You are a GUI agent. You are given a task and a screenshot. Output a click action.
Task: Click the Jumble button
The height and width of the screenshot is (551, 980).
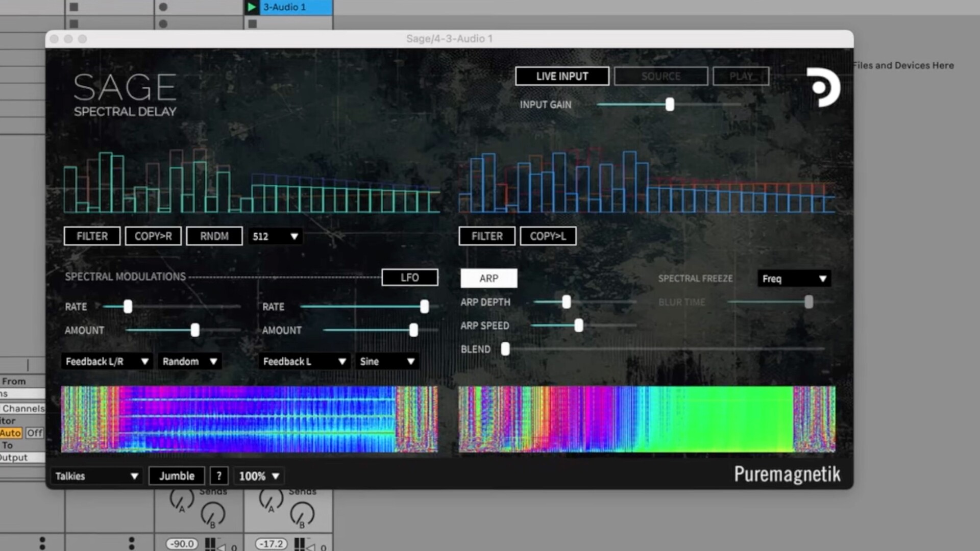click(177, 476)
